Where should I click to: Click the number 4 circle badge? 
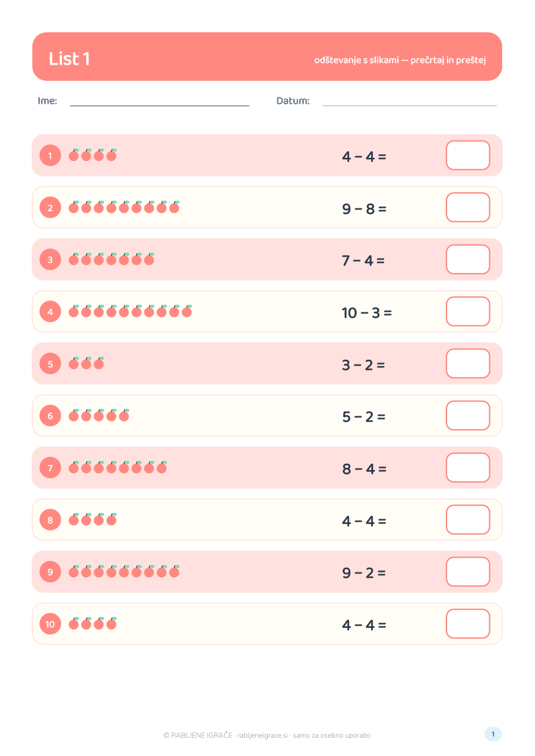(50, 312)
